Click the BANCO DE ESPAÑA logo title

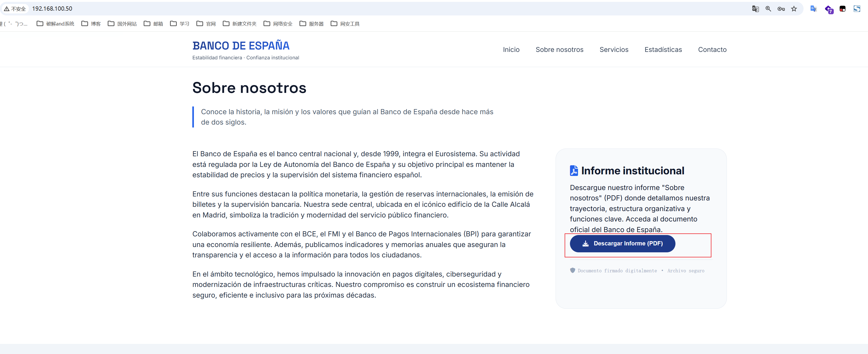tap(241, 46)
